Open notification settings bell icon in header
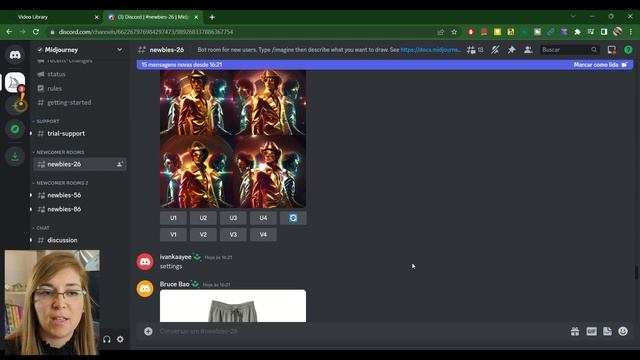 (x=495, y=50)
